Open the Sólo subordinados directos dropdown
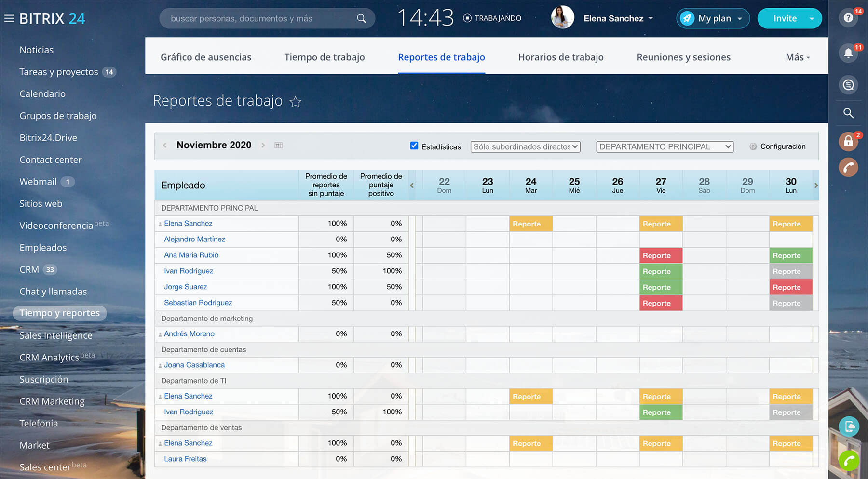 525,146
